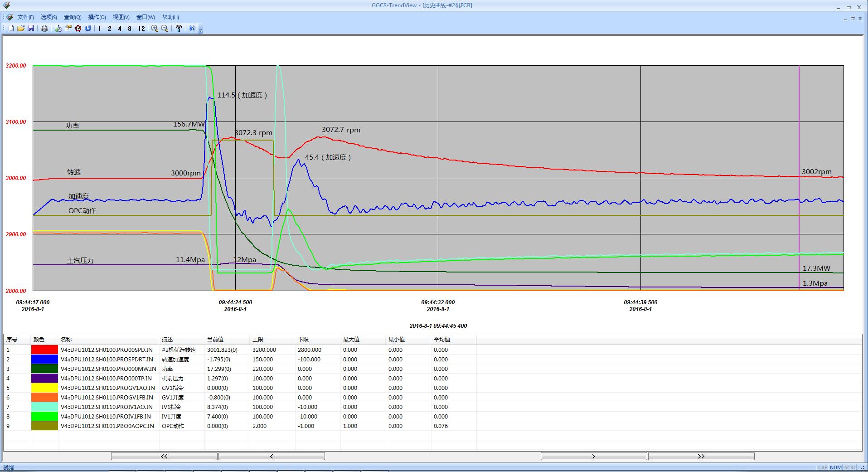Set time span to 12
The width and height of the screenshot is (868, 472).
pos(141,29)
